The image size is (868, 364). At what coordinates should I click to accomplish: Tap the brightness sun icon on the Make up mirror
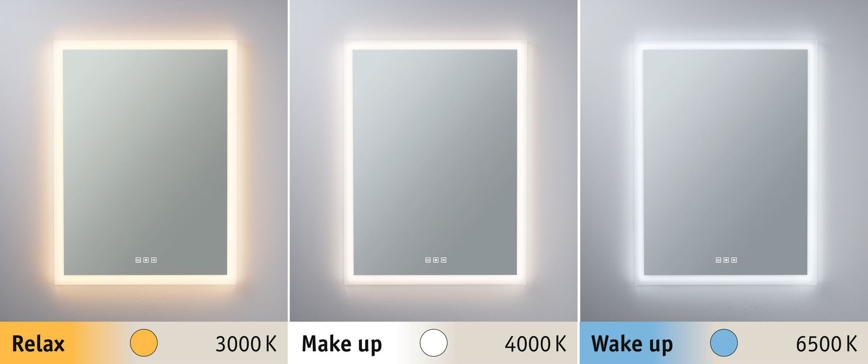pos(436,260)
